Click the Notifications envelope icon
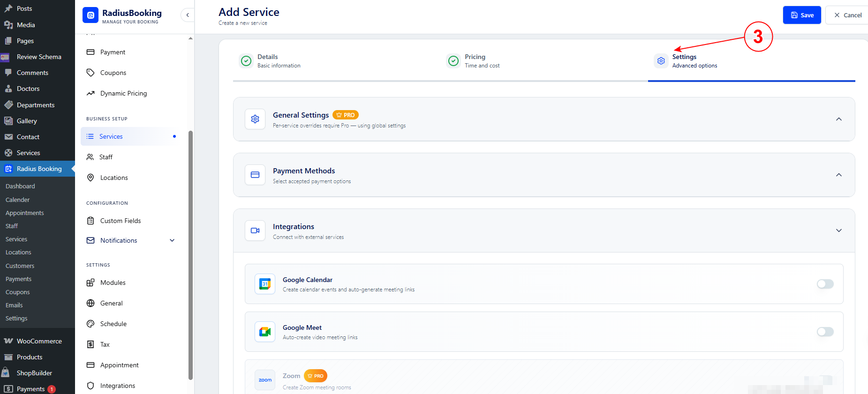Screen dimensions: 868x394 click(91, 240)
